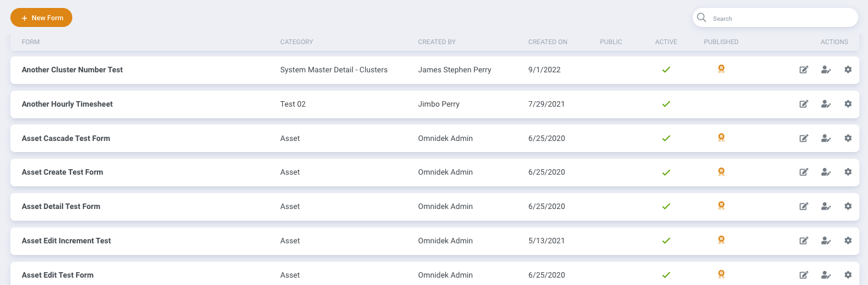Open settings gear for Asset Edit Increment Test
Image resolution: width=868 pixels, height=285 pixels.
click(848, 241)
